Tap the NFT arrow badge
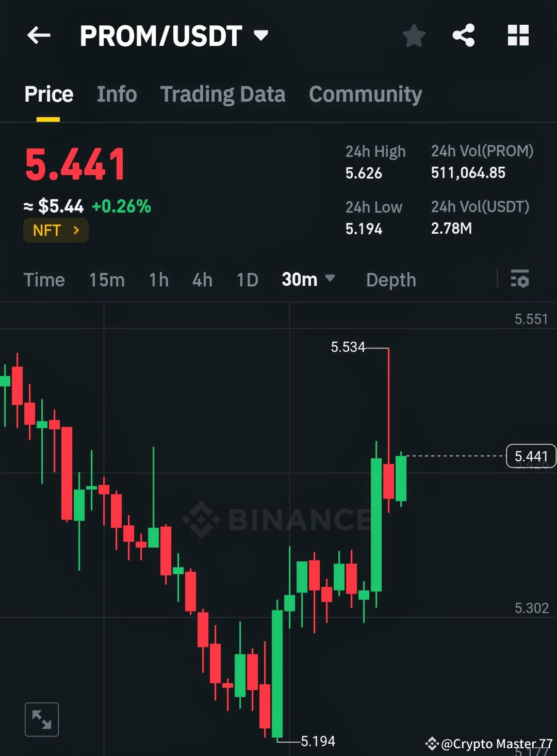 click(x=75, y=231)
